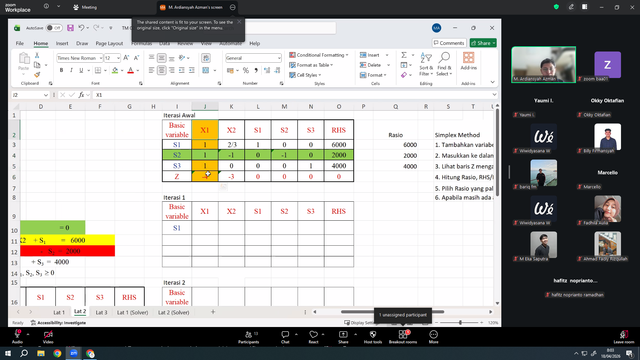Open Conditional Formatting menu
640x360 pixels.
click(318, 55)
